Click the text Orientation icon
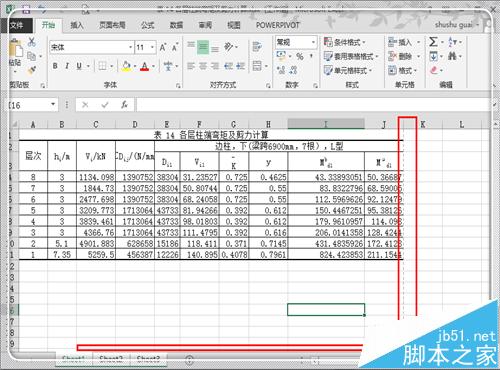500x370 pixels. pyautogui.click(x=229, y=47)
